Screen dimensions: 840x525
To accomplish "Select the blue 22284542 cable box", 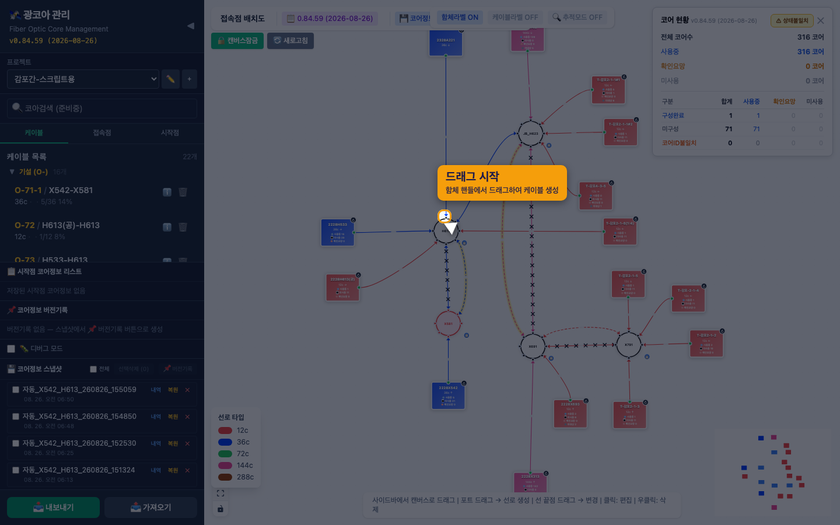I will coord(448,396).
